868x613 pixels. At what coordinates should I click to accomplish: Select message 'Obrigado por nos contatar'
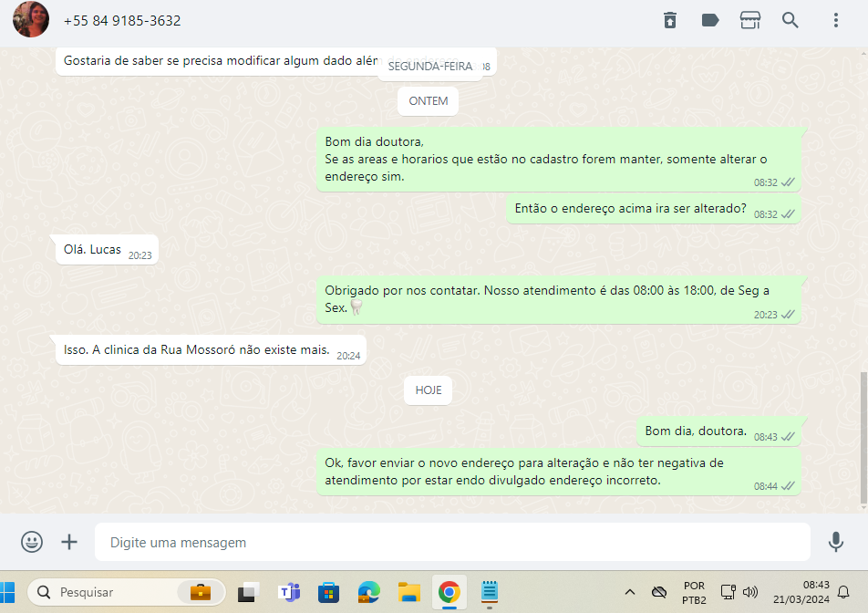pos(559,299)
